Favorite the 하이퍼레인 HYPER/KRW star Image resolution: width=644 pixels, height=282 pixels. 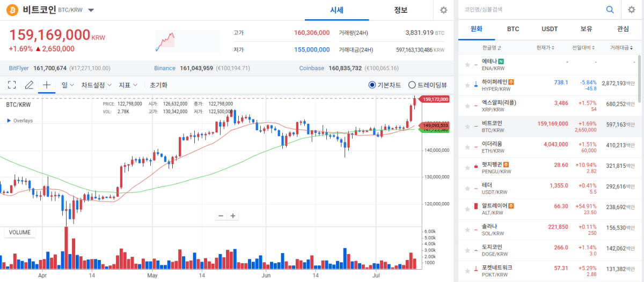[467, 85]
